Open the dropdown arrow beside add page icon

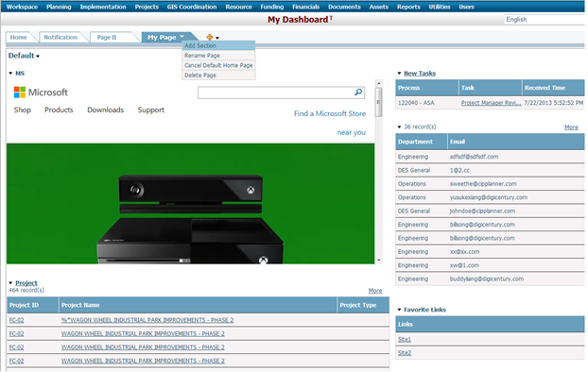click(x=217, y=38)
